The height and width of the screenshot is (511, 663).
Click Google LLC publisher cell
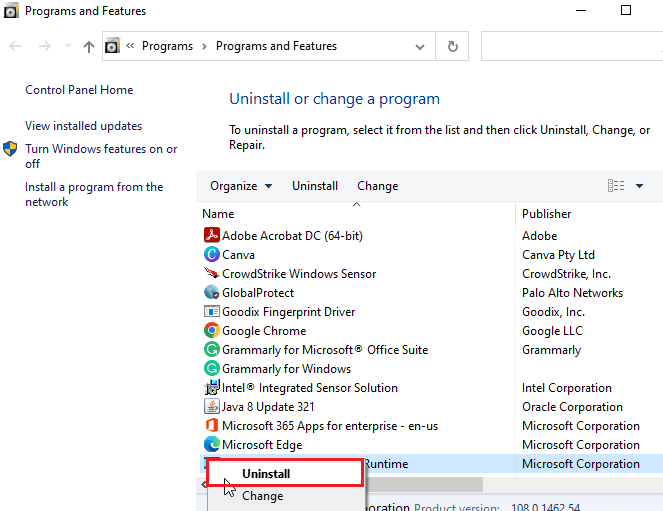(552, 331)
